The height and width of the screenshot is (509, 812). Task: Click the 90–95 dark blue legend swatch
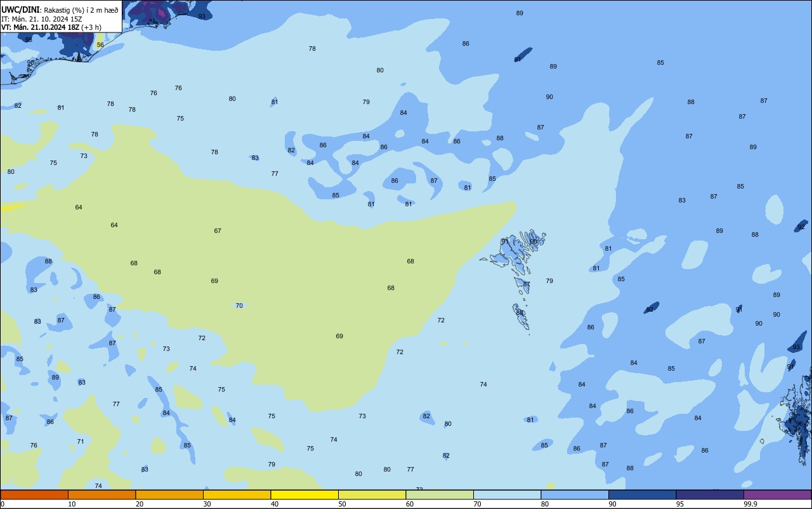click(642, 494)
